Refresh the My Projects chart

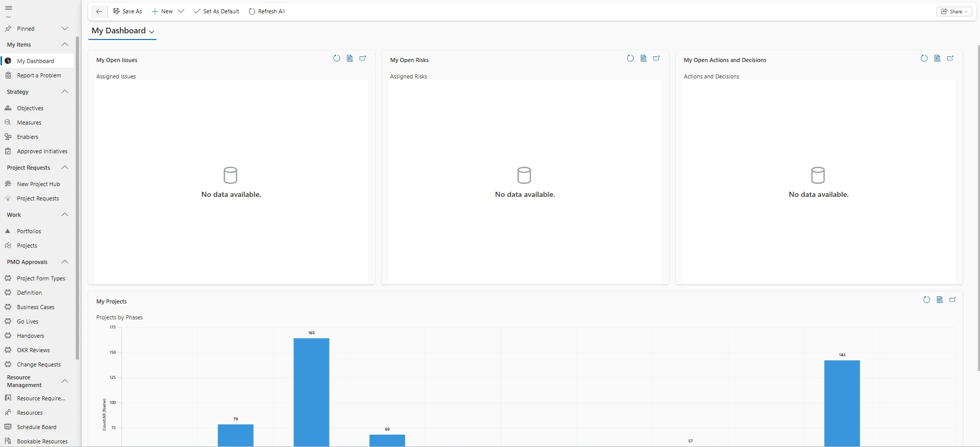pyautogui.click(x=927, y=300)
